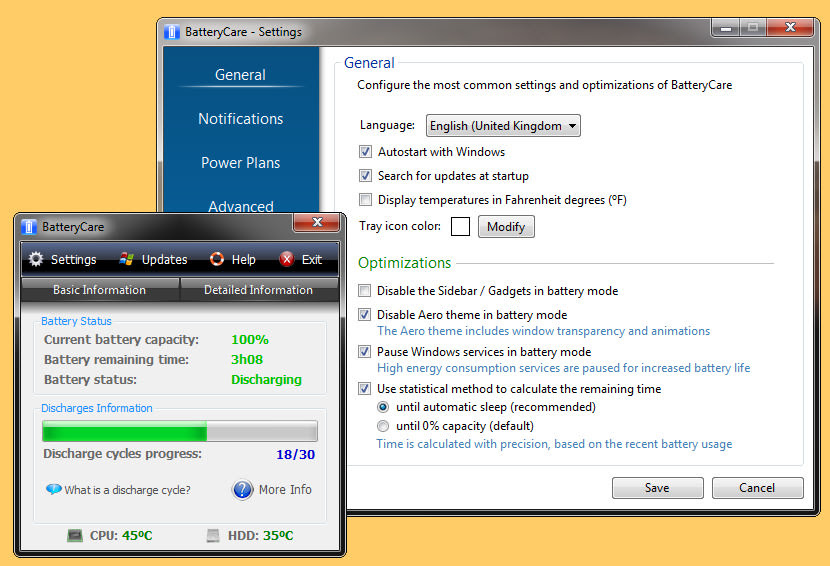Open Power Plans settings section
This screenshot has width=830, height=566.
coord(240,163)
